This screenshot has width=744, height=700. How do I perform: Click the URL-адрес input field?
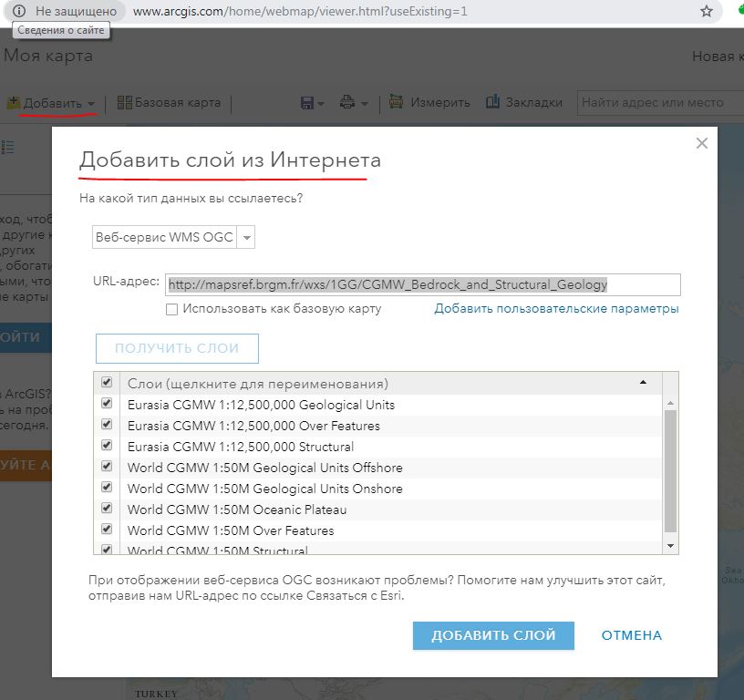coord(423,285)
